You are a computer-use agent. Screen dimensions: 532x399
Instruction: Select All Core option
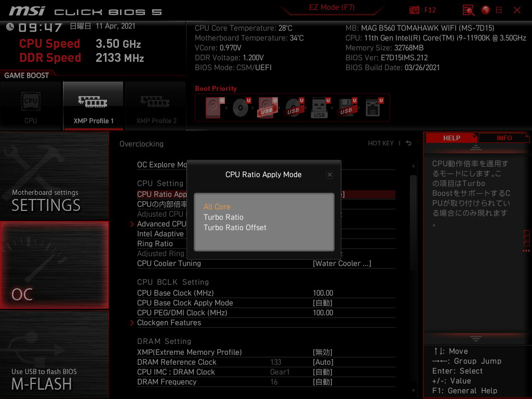[217, 207]
